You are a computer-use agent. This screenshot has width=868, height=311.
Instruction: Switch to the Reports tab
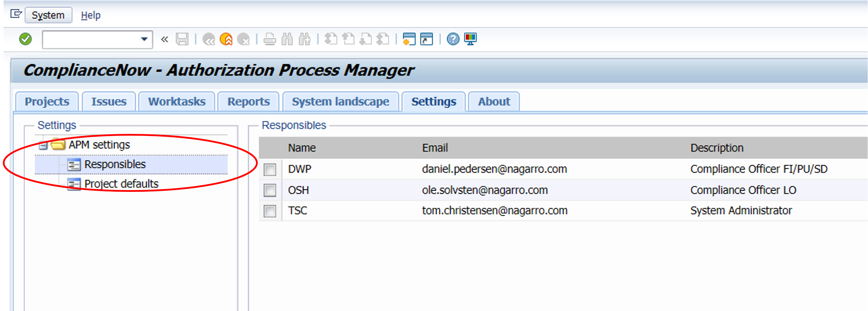pos(249,102)
